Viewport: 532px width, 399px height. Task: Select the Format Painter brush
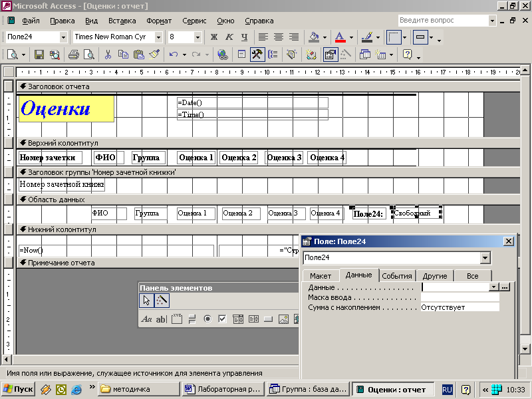[x=154, y=55]
